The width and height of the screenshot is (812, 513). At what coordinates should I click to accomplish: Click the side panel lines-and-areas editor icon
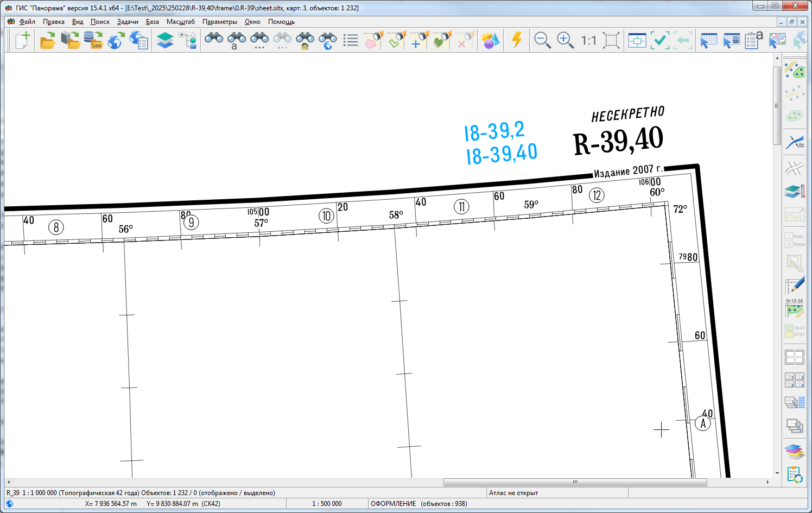click(x=795, y=69)
